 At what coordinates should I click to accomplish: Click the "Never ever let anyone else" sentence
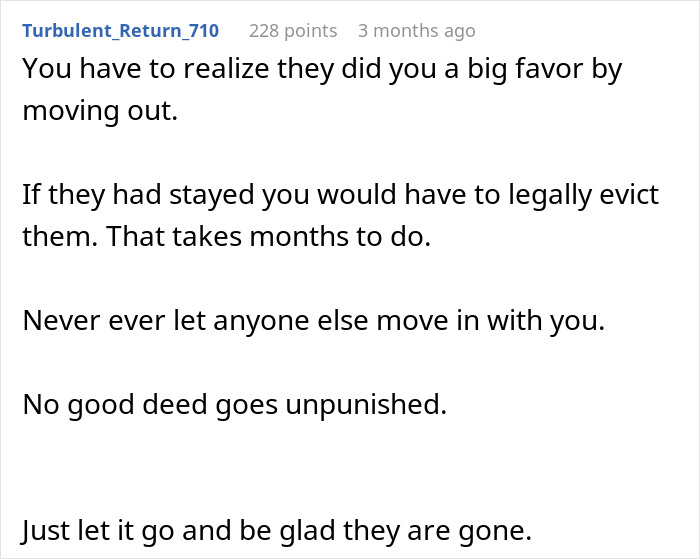pyautogui.click(x=314, y=320)
